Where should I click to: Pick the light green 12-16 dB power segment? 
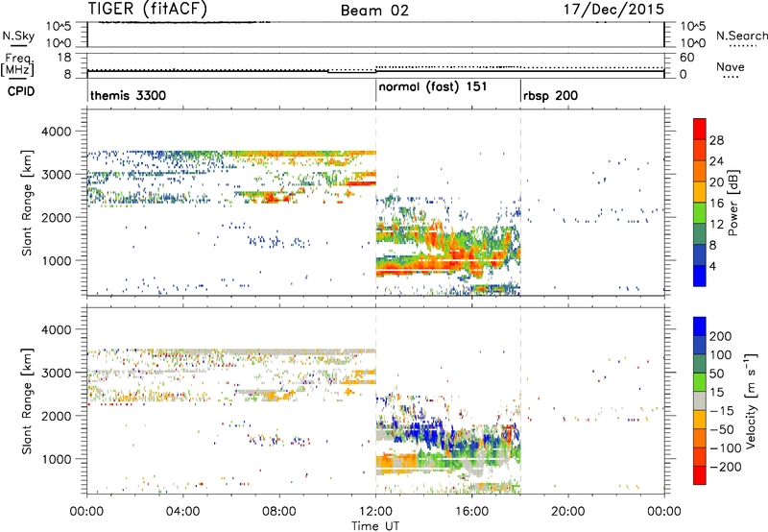pos(700,213)
